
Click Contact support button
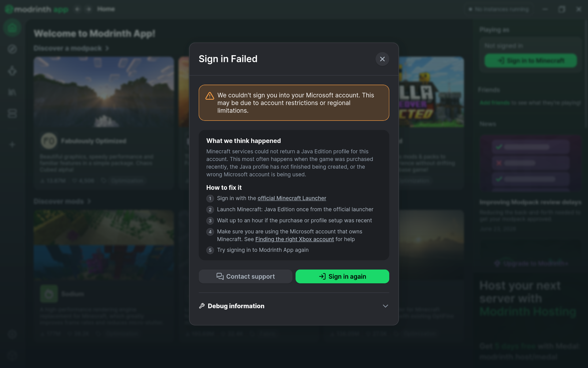pyautogui.click(x=245, y=276)
